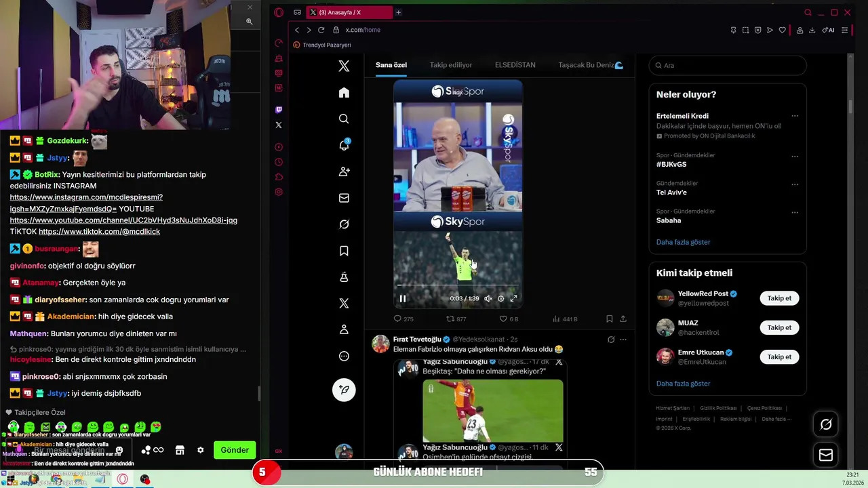
Task: Repost the post with 877 reposts
Action: [456, 319]
